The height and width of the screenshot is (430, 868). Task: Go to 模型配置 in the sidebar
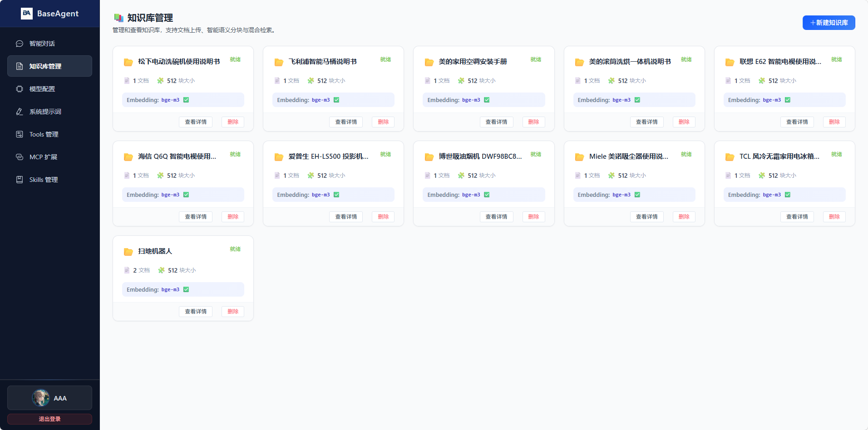pos(49,89)
